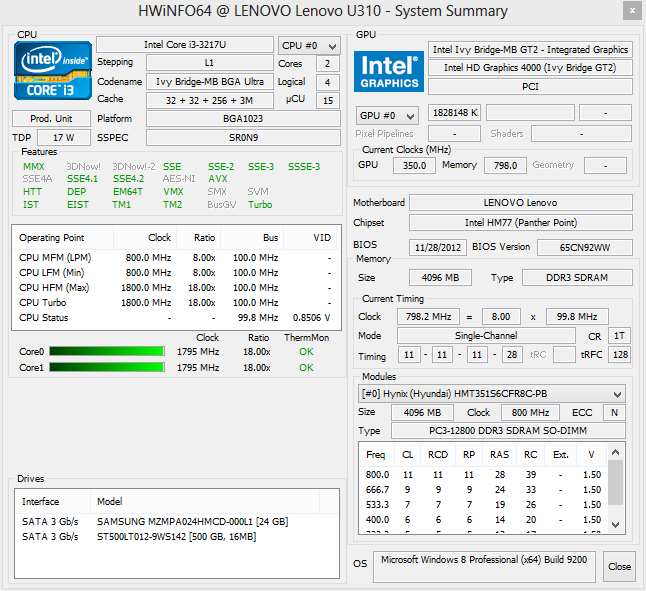Click the memory timings table scroll-up arrow

(617, 451)
